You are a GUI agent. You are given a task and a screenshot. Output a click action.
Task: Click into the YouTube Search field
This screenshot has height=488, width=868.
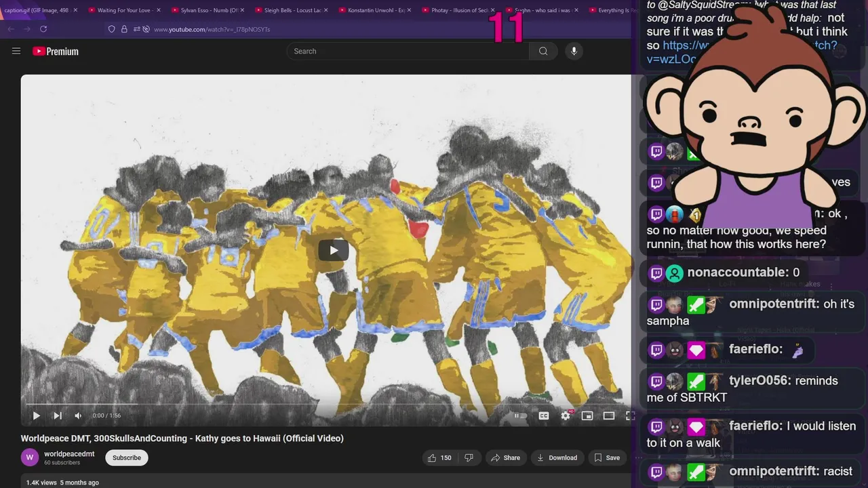tap(408, 51)
